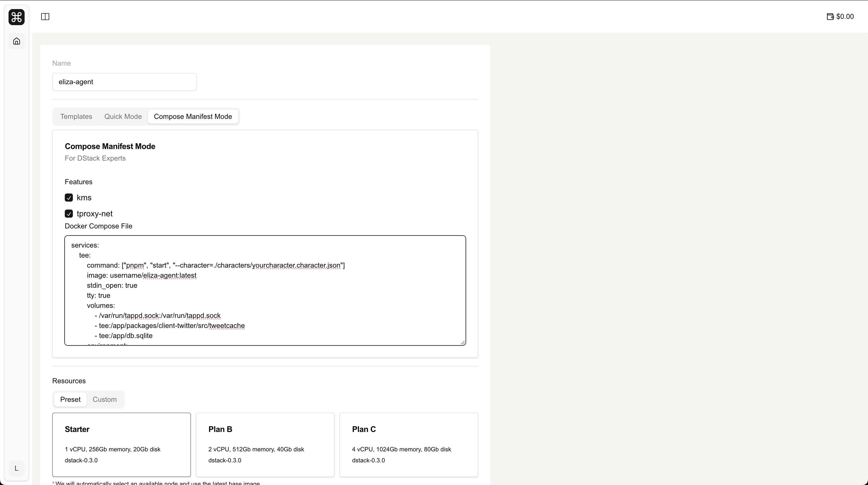Uncheck the tproxy-net feature checkbox

[x=69, y=214]
